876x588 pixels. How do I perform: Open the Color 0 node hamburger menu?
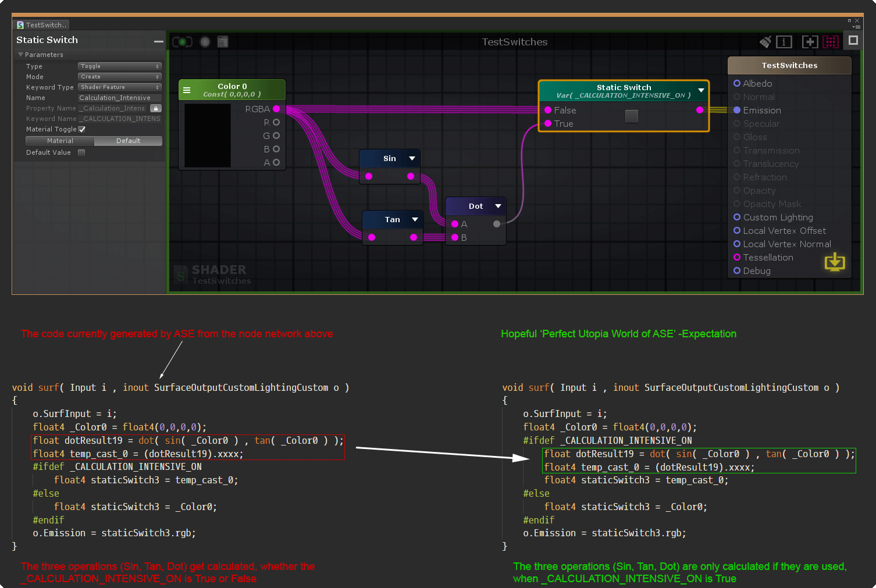187,90
